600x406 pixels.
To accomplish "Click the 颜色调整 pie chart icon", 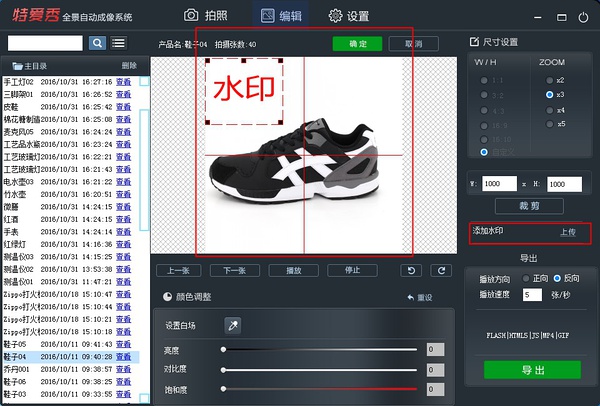I will [x=167, y=297].
